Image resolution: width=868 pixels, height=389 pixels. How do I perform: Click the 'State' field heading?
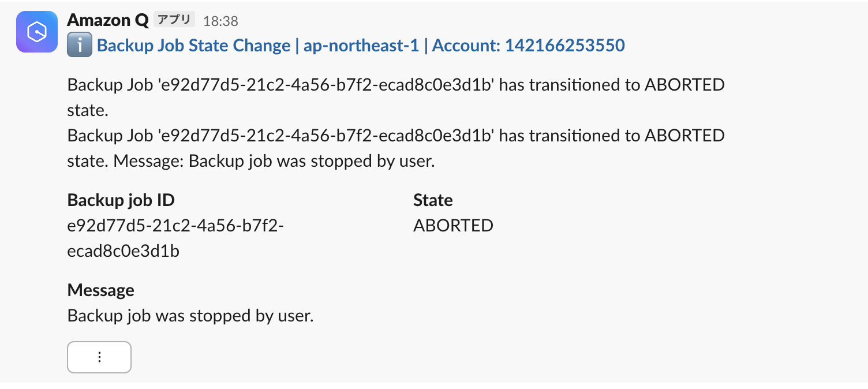[x=433, y=200]
